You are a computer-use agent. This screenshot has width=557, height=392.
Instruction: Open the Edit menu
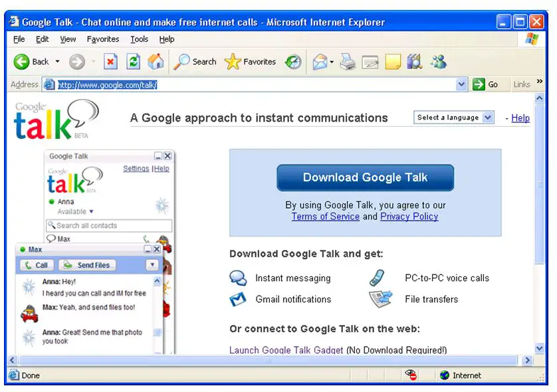[43, 39]
